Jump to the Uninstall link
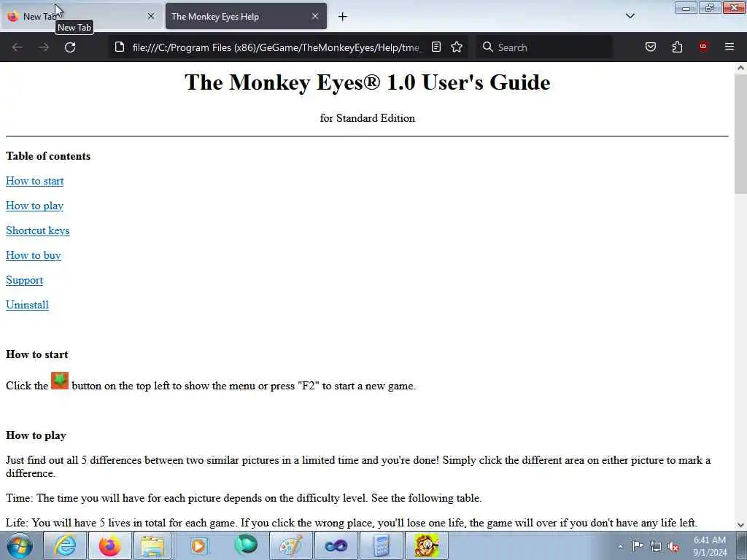Screen dimensions: 747x560 tap(27, 305)
